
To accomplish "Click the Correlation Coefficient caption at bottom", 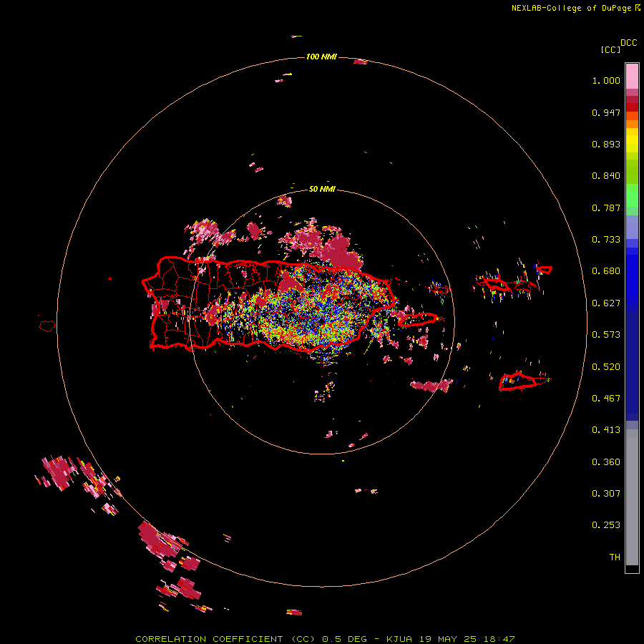I will coord(325,639).
